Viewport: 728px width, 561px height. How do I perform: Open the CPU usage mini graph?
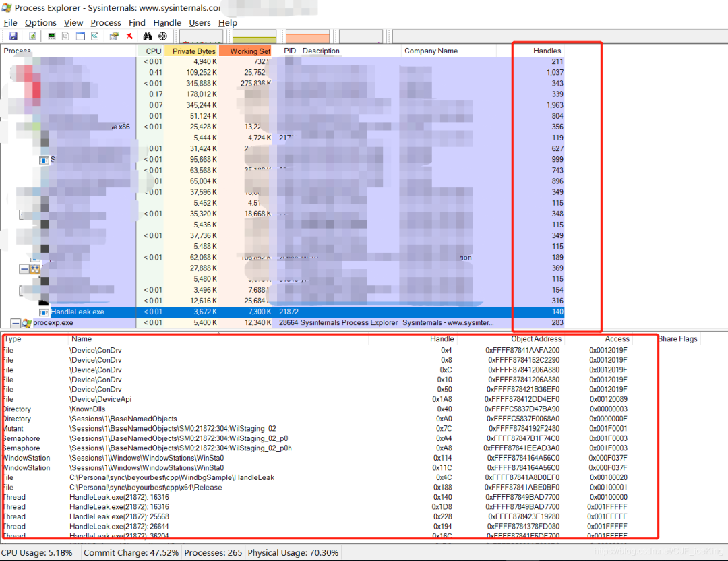click(x=201, y=36)
